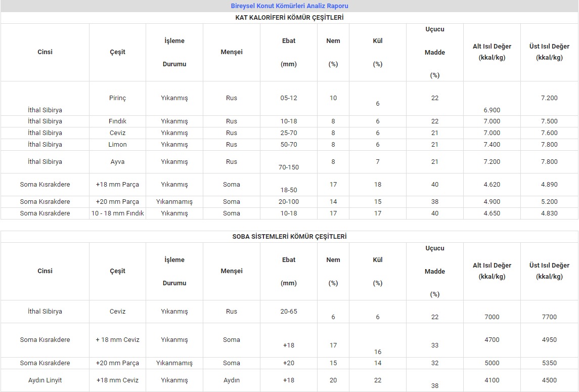This screenshot has width=579, height=392.
Task: Click the Aydın Linyit cell
Action: click(x=44, y=380)
